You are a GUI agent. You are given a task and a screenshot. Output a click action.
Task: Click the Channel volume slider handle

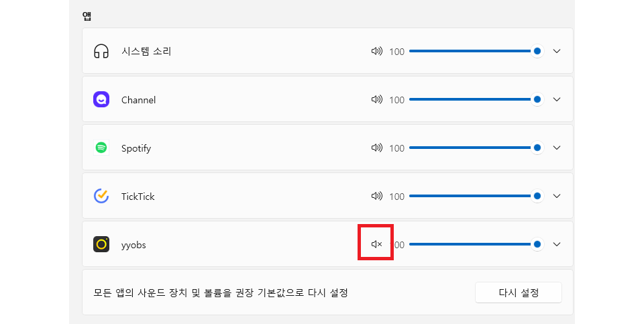[x=537, y=99]
